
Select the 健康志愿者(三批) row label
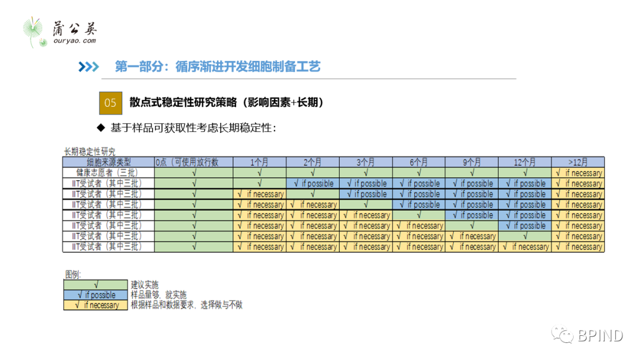pos(109,172)
